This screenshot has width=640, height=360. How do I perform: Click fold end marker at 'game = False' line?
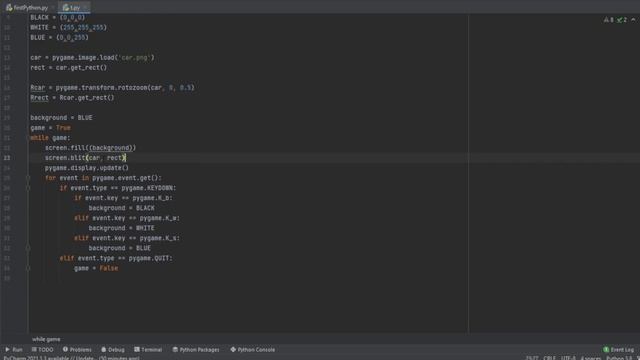click(x=28, y=268)
